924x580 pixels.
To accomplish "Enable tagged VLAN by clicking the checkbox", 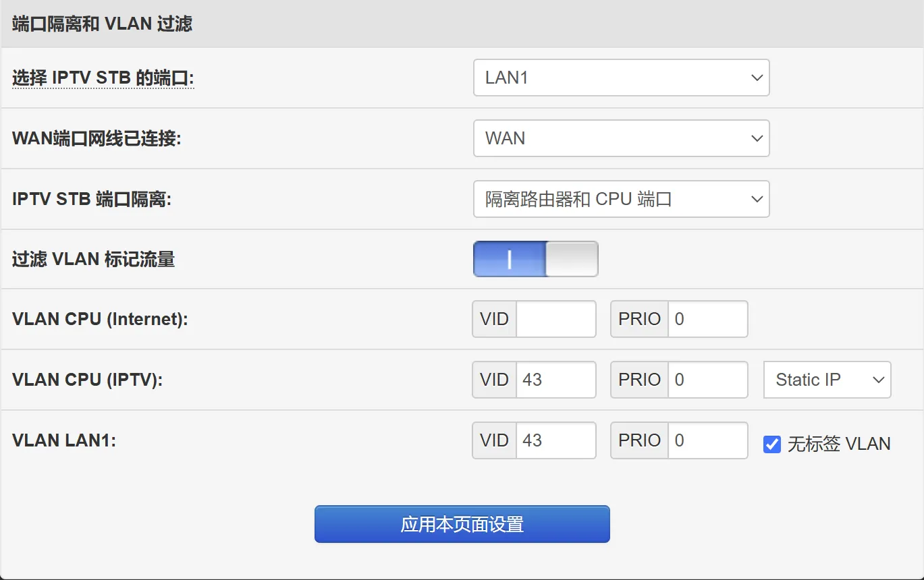I will (x=771, y=444).
